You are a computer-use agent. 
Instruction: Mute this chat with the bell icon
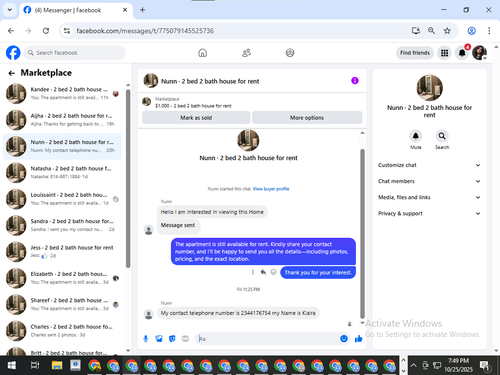416,136
